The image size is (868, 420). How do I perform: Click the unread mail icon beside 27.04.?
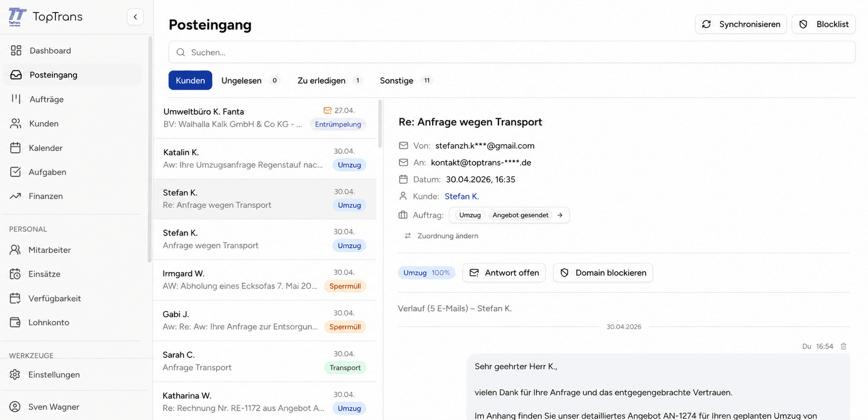click(x=328, y=110)
